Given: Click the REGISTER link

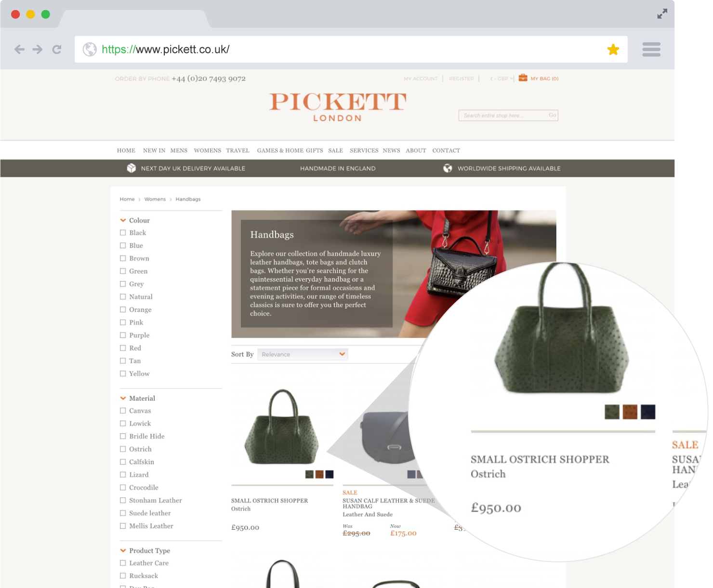Looking at the screenshot, I should (x=461, y=79).
